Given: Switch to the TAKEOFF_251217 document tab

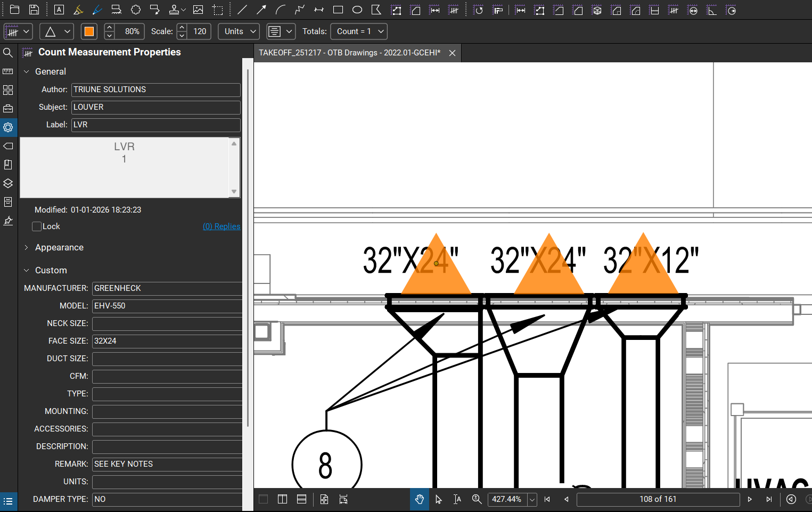Looking at the screenshot, I should pyautogui.click(x=350, y=53).
